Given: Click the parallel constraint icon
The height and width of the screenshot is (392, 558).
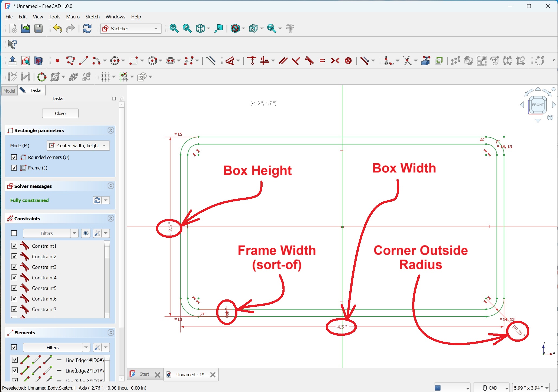Looking at the screenshot, I should pyautogui.click(x=283, y=61).
